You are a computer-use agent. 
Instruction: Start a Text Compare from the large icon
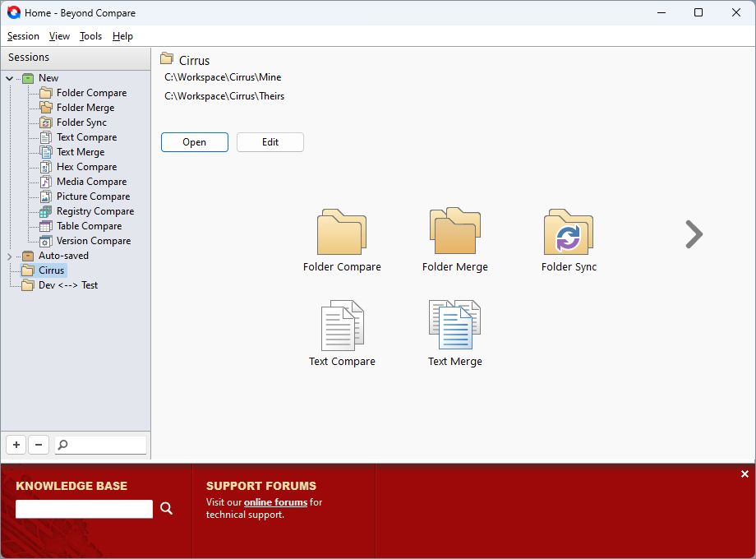point(342,326)
